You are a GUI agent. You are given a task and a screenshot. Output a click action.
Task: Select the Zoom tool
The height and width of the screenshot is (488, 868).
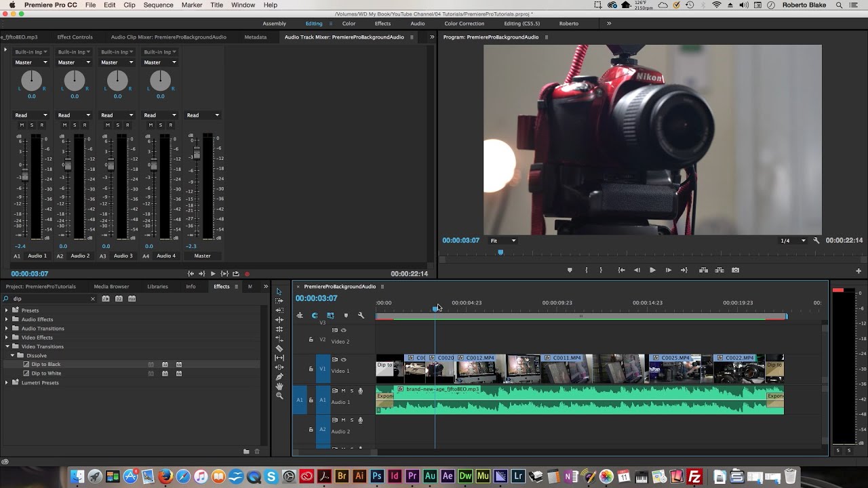coord(279,396)
